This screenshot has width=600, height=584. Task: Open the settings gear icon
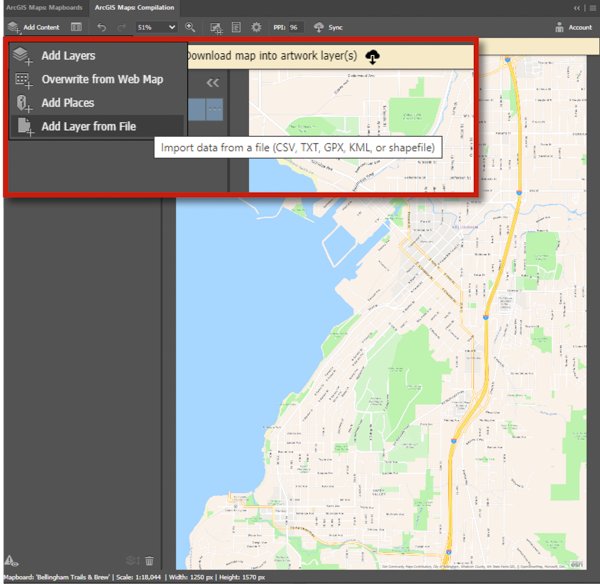tap(256, 27)
